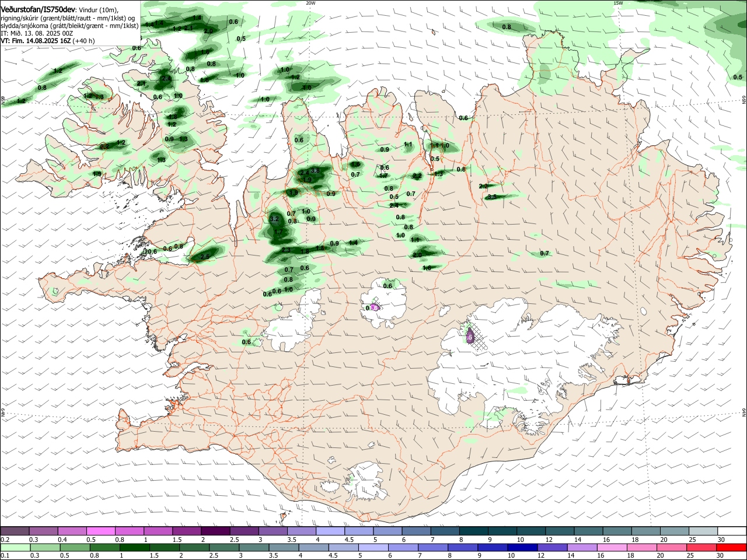The width and height of the screenshot is (747, 560).
Task: Click the dark teal 8–9 swatch in upper legend row
Action: point(474,531)
